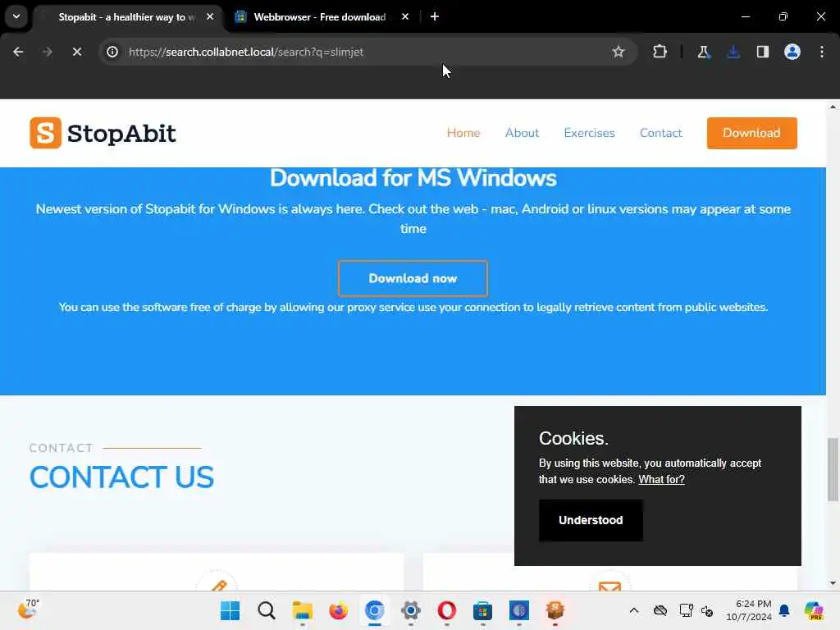Open File Explorer from taskbar
840x630 pixels.
[x=302, y=610]
